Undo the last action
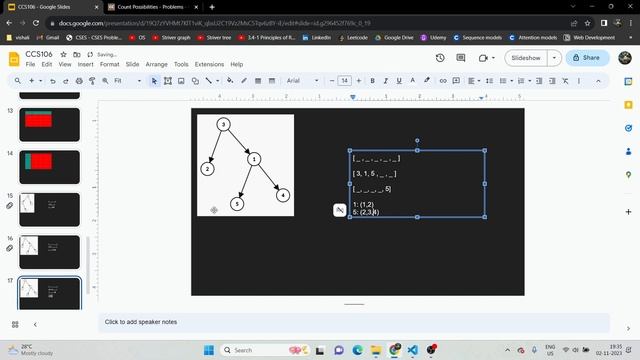 (53, 81)
